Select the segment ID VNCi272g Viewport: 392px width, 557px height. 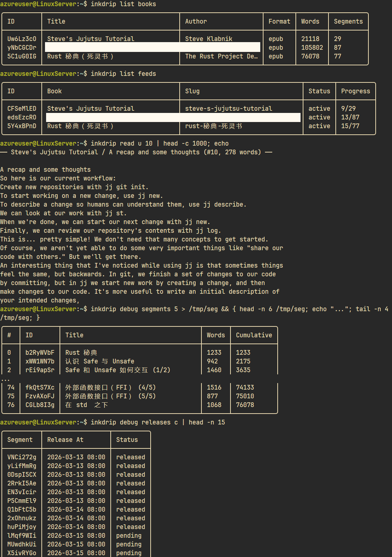point(22,457)
